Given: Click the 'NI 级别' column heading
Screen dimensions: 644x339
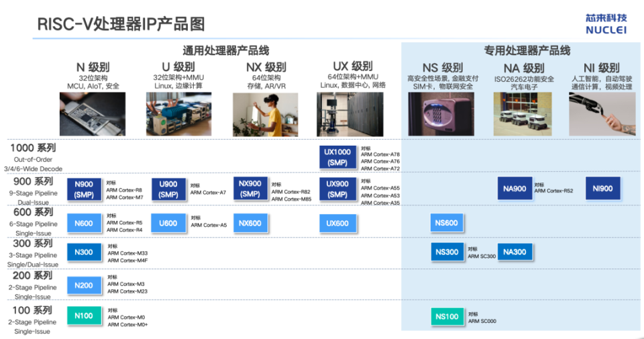Looking at the screenshot, I should 602,68.
